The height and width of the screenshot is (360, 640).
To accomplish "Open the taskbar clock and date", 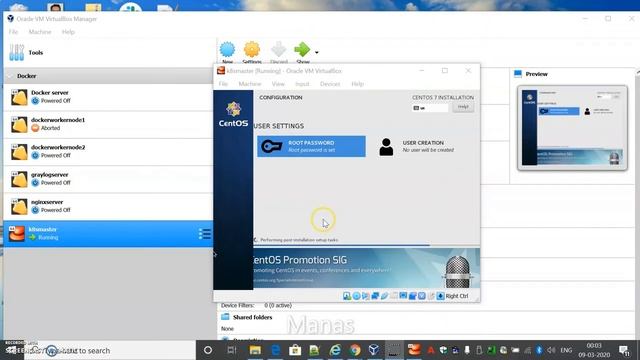I will coord(594,350).
